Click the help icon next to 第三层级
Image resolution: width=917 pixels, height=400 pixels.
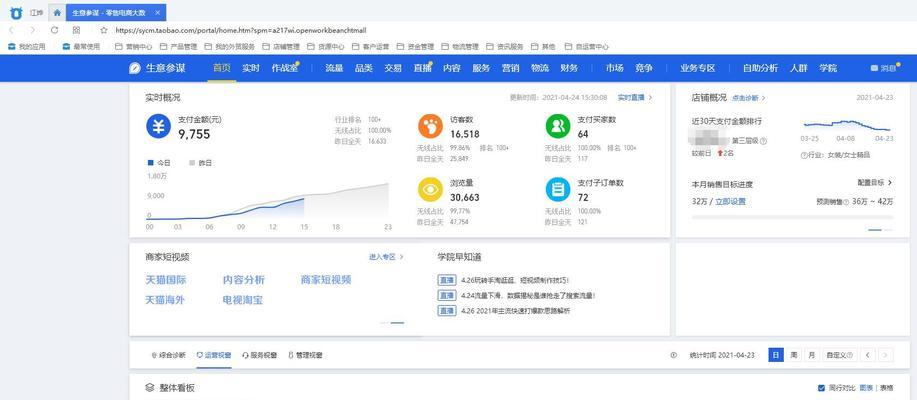coord(763,141)
